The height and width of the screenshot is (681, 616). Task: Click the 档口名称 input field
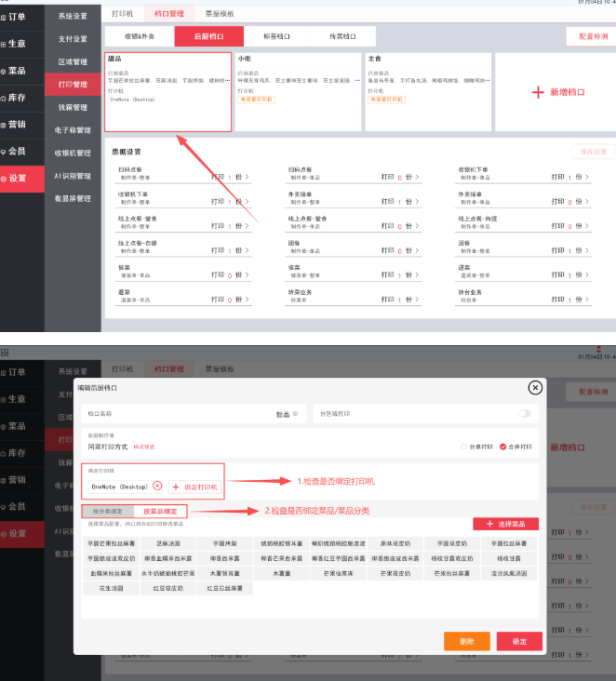coord(194,414)
